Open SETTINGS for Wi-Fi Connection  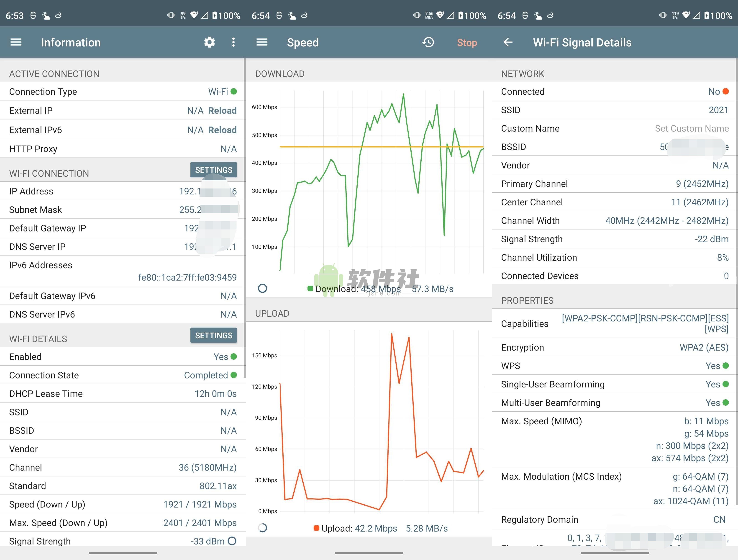pyautogui.click(x=213, y=169)
